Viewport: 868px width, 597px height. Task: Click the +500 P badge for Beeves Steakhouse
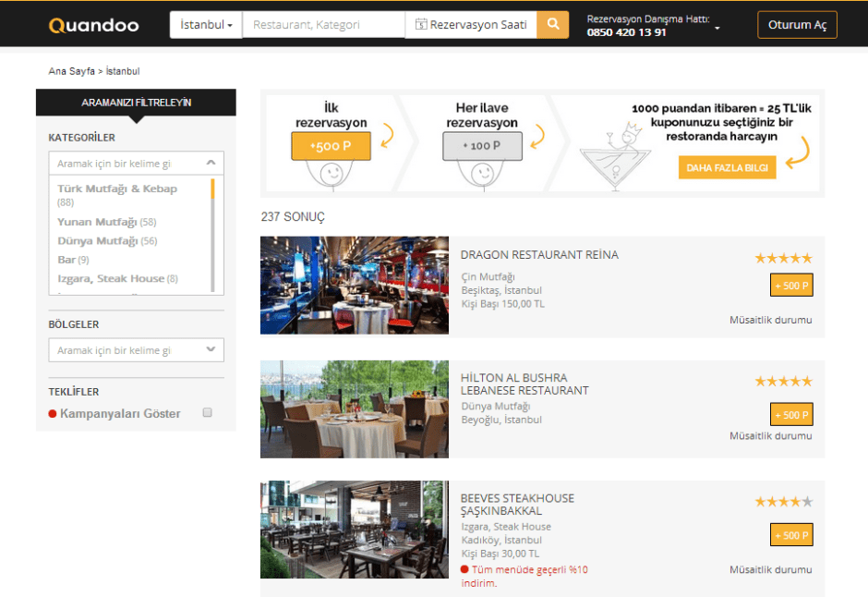pos(791,535)
